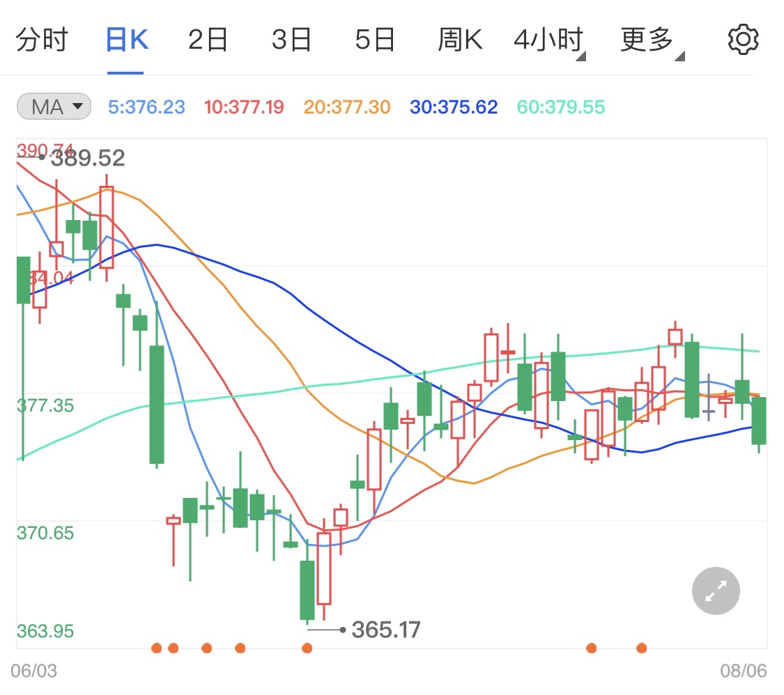Click the orange event dot below 365.17 low
The image size is (784, 695).
click(307, 648)
